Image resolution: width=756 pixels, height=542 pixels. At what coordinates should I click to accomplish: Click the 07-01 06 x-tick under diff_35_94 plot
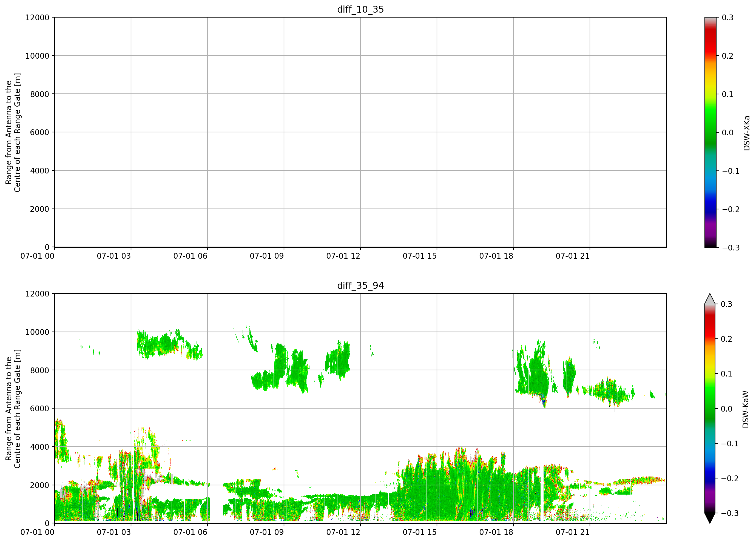pyautogui.click(x=190, y=532)
